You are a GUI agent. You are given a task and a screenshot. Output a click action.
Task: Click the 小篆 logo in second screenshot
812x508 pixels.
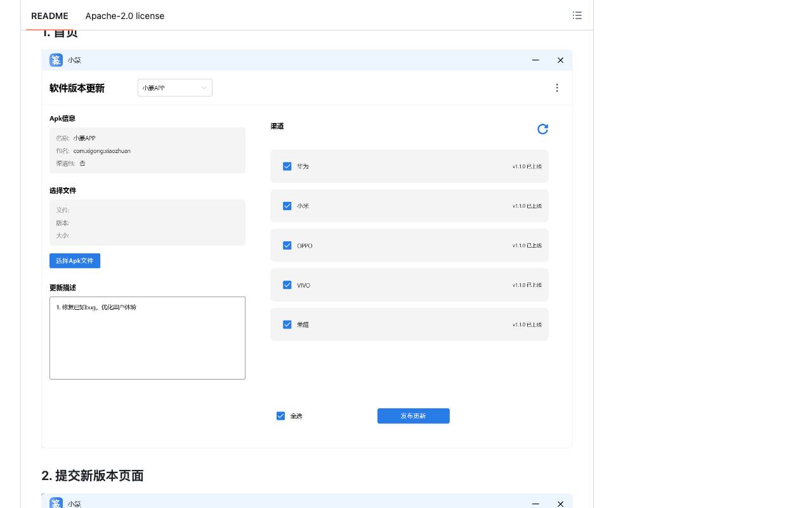coord(56,503)
